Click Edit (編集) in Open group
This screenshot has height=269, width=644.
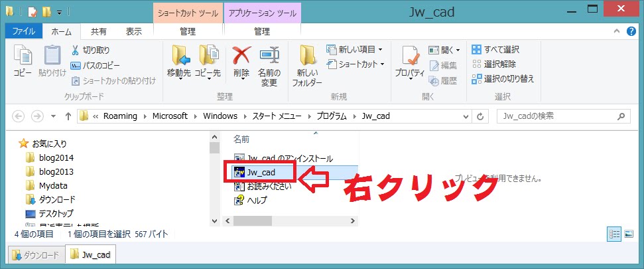coord(442,65)
